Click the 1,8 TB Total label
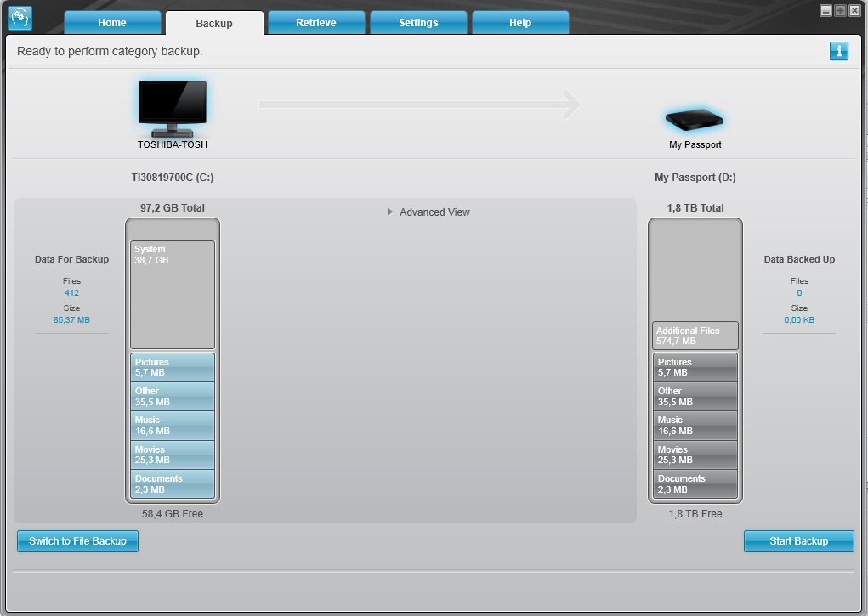Screen dimensions: 868x616 click(x=695, y=207)
